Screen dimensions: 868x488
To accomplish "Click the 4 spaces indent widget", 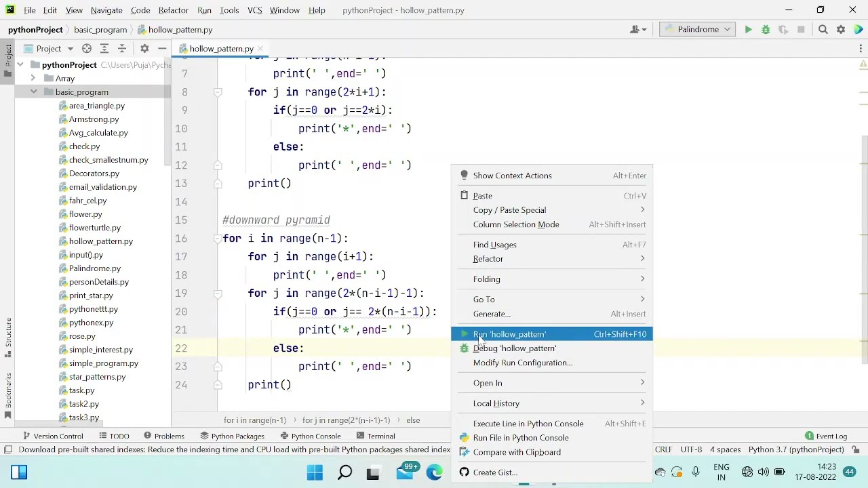I will point(725,449).
